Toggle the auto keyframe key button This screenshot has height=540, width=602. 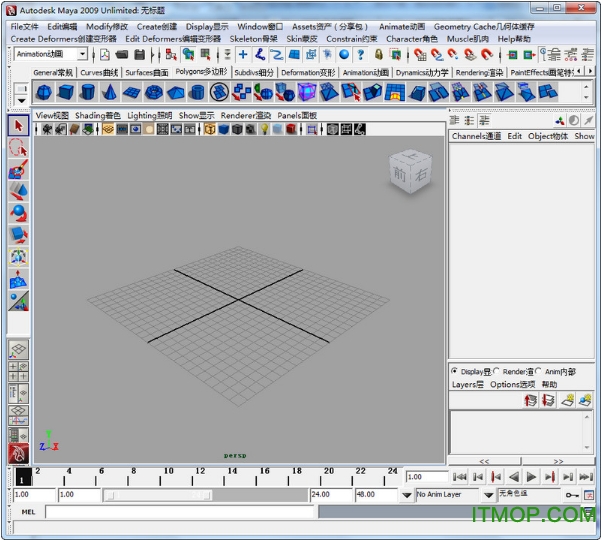pyautogui.click(x=572, y=495)
